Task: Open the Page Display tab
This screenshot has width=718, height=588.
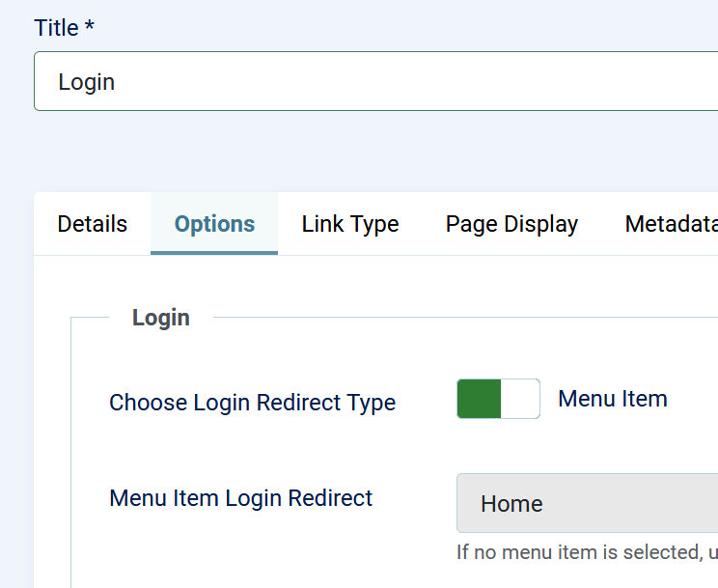Action: coord(511,224)
